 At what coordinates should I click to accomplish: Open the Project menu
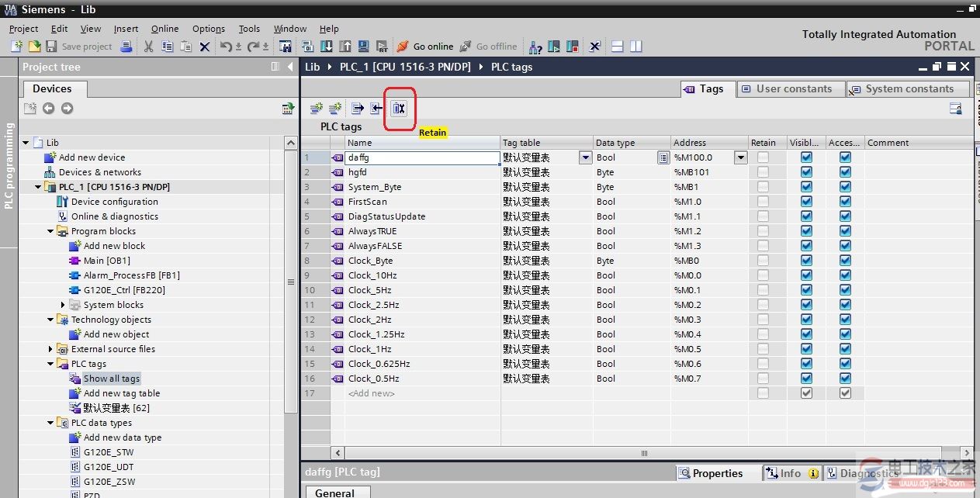(x=24, y=29)
